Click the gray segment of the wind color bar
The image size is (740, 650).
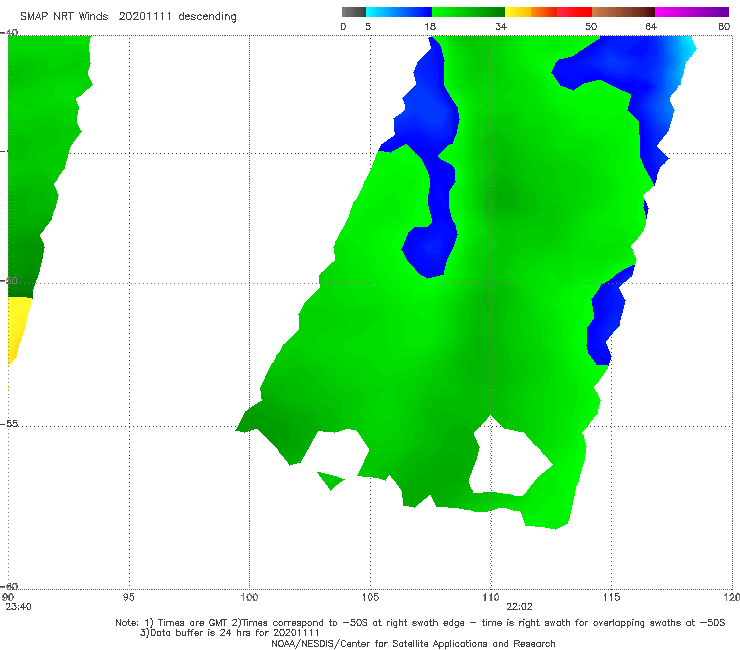[353, 12]
